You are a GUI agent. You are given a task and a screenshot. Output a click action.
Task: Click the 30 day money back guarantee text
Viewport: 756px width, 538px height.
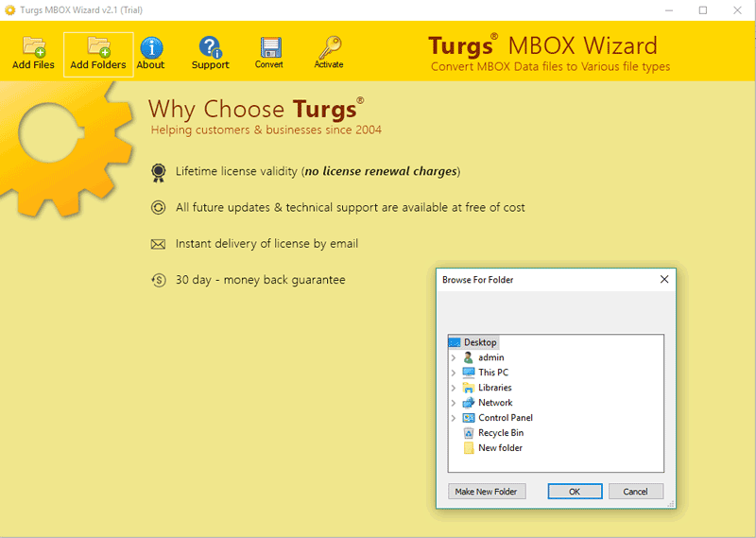tap(261, 280)
